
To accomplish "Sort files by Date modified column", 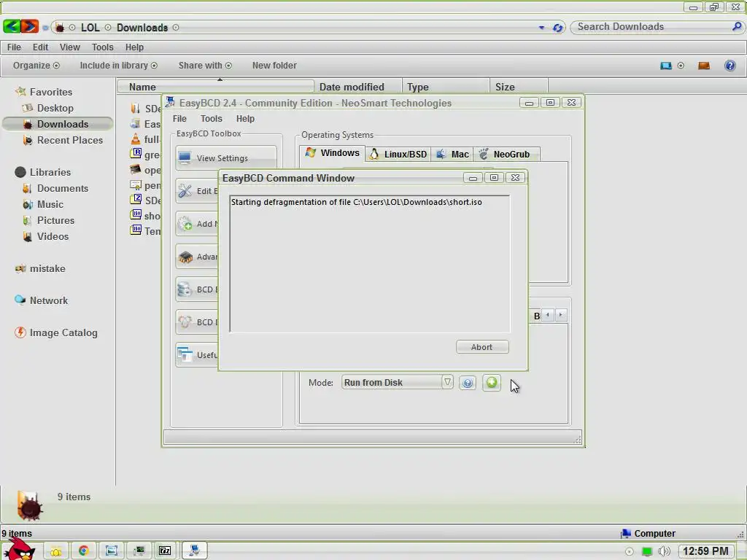I will (x=358, y=87).
